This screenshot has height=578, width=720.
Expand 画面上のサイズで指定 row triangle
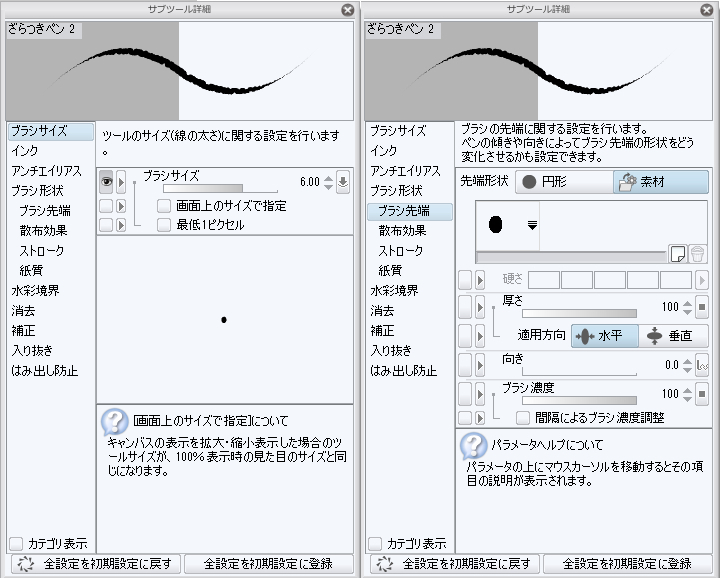pos(121,206)
